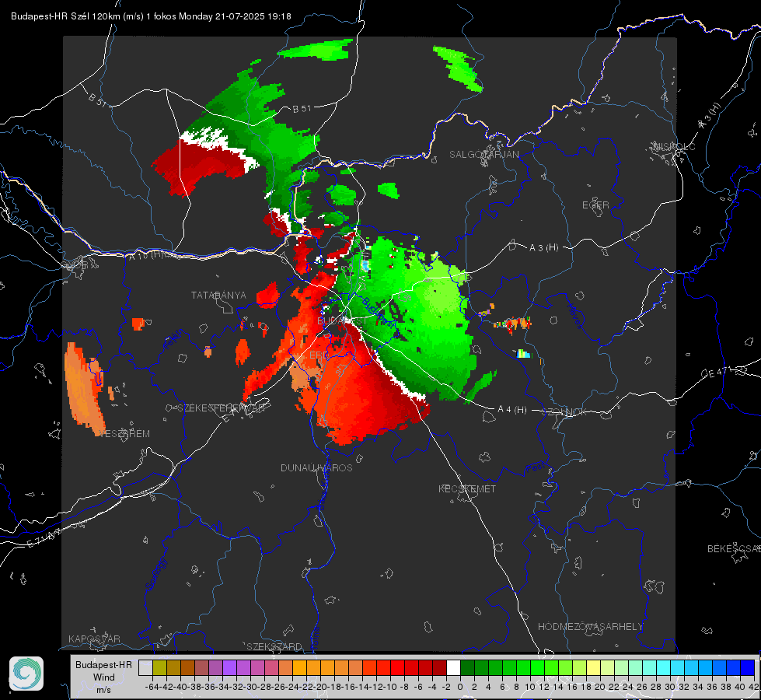Image resolution: width=761 pixels, height=700 pixels.
Task: Click the Heves county label
Action: [574, 317]
